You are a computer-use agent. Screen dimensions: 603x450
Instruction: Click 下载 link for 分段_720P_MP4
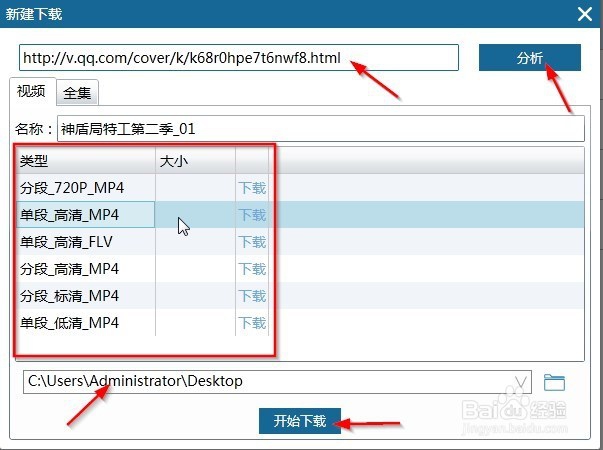[252, 188]
